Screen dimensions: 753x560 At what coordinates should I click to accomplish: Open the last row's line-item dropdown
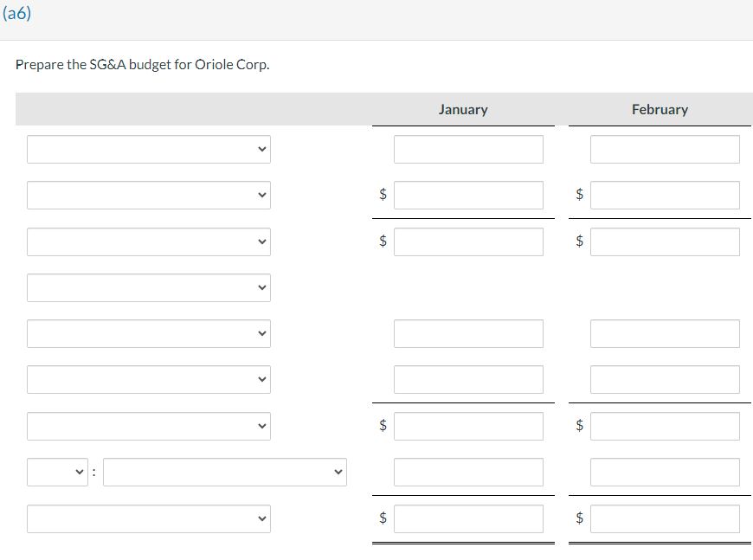(149, 518)
